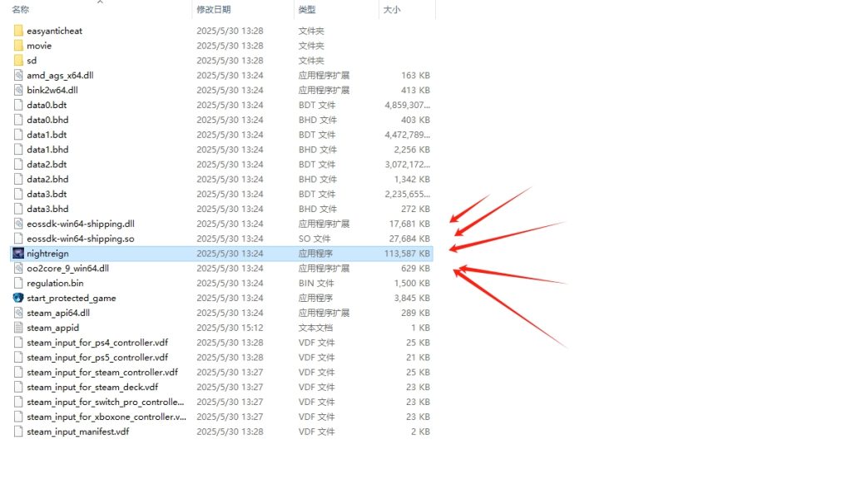Click the data1.bhd file icon
The height and width of the screenshot is (504, 852).
tap(18, 150)
